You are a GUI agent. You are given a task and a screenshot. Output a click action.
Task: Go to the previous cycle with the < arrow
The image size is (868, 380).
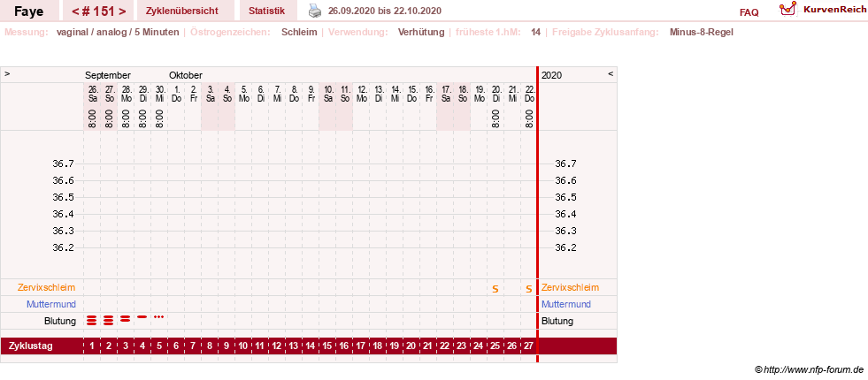[76, 11]
